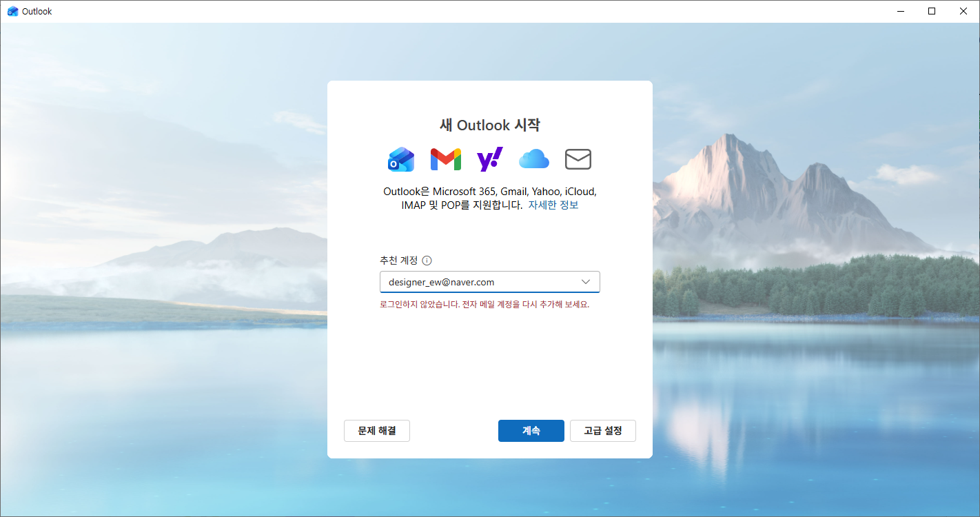Click the Outlook app icon in title bar
The image size is (980, 517).
point(12,11)
